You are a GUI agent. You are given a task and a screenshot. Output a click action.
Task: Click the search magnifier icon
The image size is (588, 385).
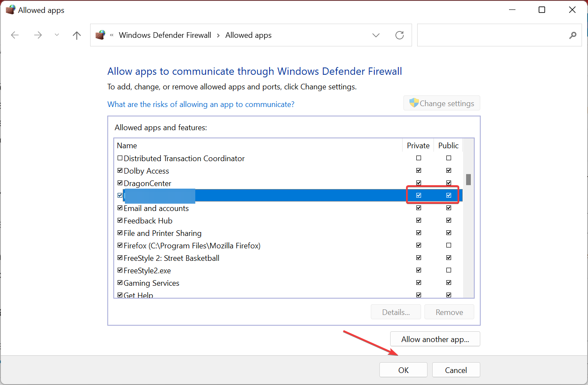point(573,35)
